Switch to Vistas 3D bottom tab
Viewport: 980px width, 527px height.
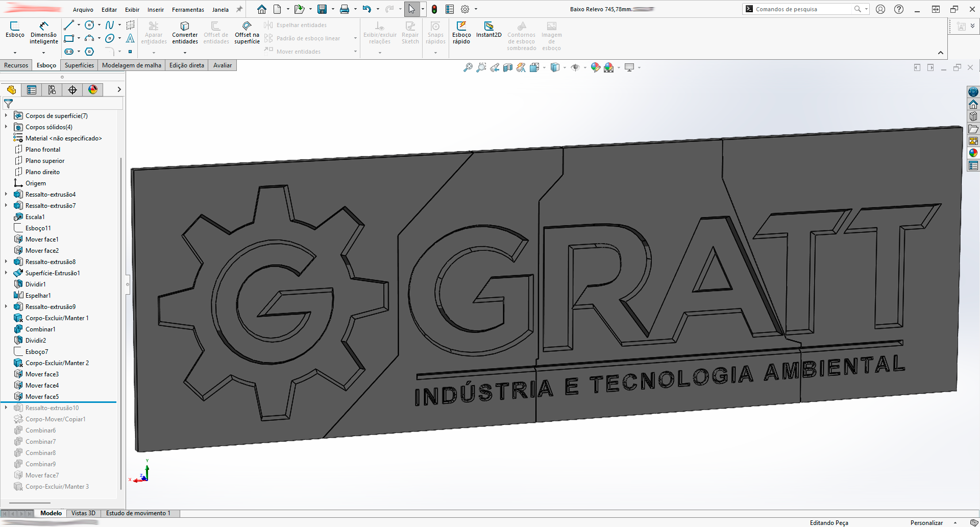[83, 513]
